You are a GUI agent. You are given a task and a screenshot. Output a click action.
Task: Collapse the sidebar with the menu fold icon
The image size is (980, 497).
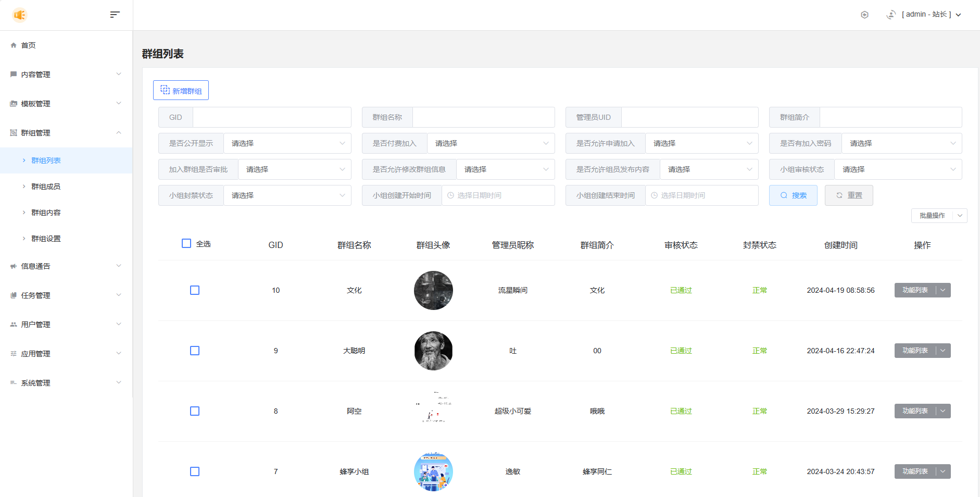tap(115, 15)
